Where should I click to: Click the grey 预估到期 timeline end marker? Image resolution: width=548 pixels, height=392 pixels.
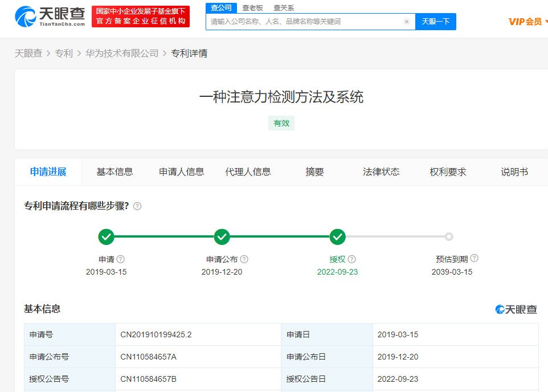point(449,236)
